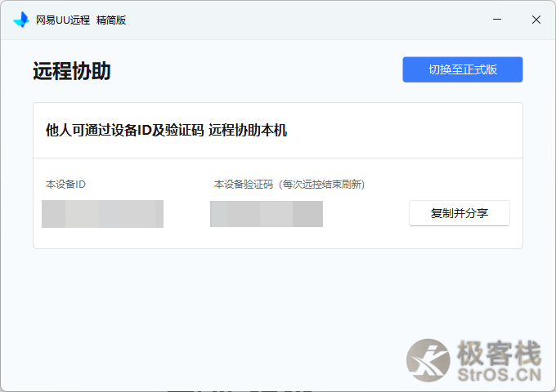Screen dimensions: 556x392
Task: Select the blurred 本设备验证码 value
Action: (x=267, y=214)
